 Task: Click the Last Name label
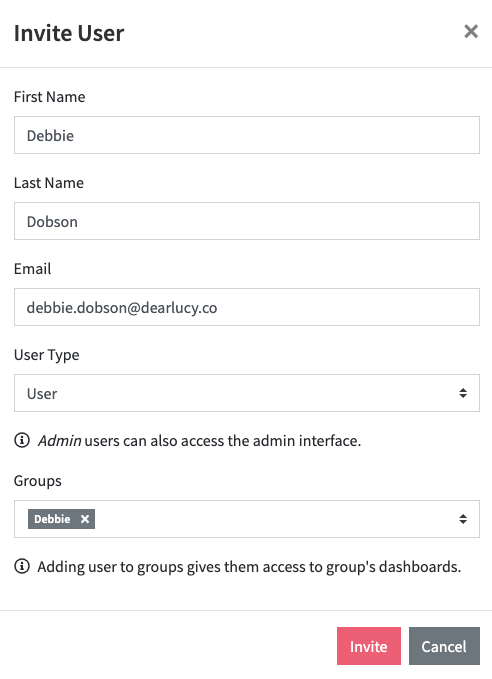point(49,183)
